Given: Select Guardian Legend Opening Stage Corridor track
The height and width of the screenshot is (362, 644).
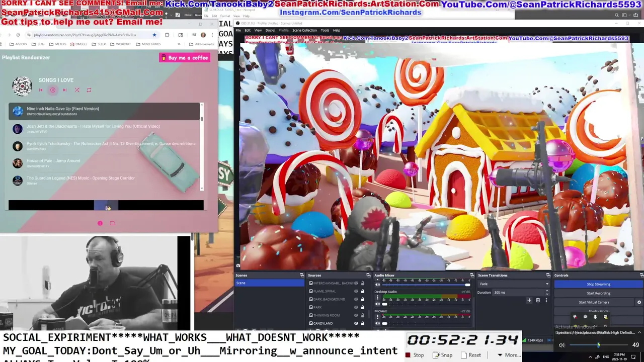Looking at the screenshot, I should [x=104, y=180].
